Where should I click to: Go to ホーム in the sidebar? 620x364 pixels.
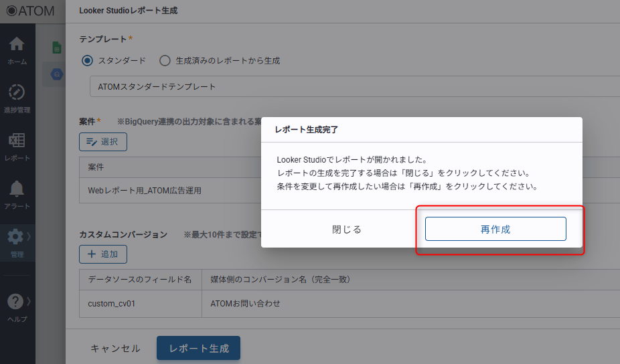point(17,50)
